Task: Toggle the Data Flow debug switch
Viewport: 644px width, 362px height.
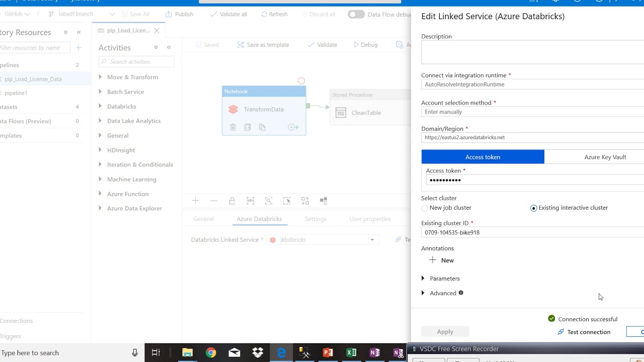Action: (356, 14)
